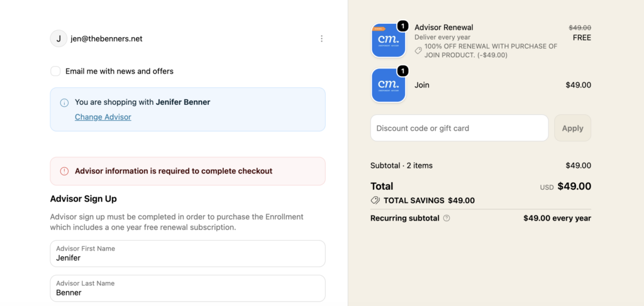Image resolution: width=644 pixels, height=306 pixels.
Task: Open the Advisor Renewal product thumbnail
Action: pos(389,40)
